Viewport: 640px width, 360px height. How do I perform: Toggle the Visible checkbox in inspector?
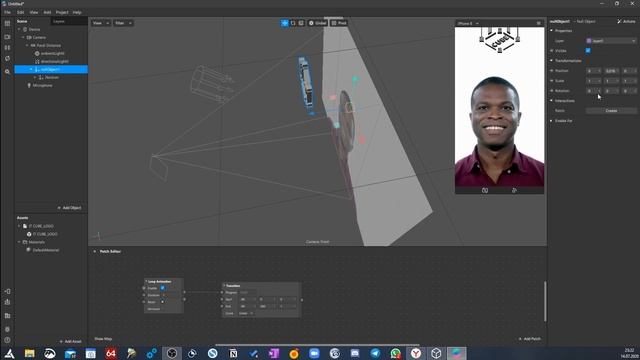pyautogui.click(x=588, y=51)
